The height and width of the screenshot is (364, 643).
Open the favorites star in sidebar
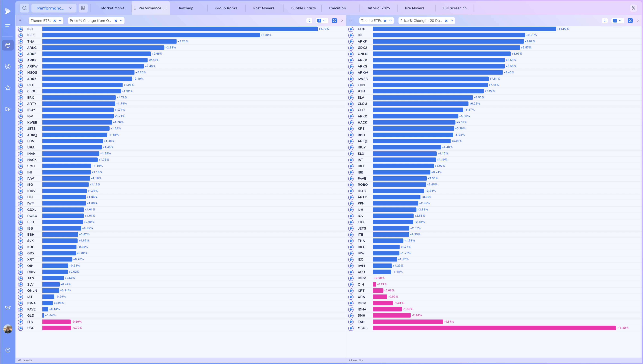point(8,88)
